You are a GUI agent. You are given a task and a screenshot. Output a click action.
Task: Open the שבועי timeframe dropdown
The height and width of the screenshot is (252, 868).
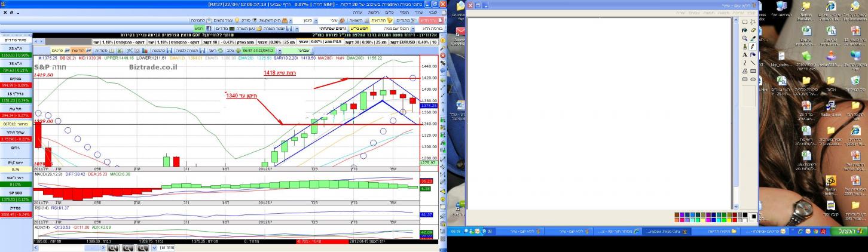click(280, 51)
